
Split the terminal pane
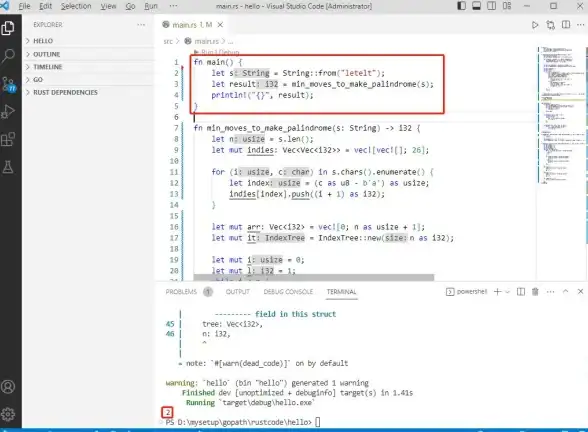pyautogui.click(x=521, y=292)
